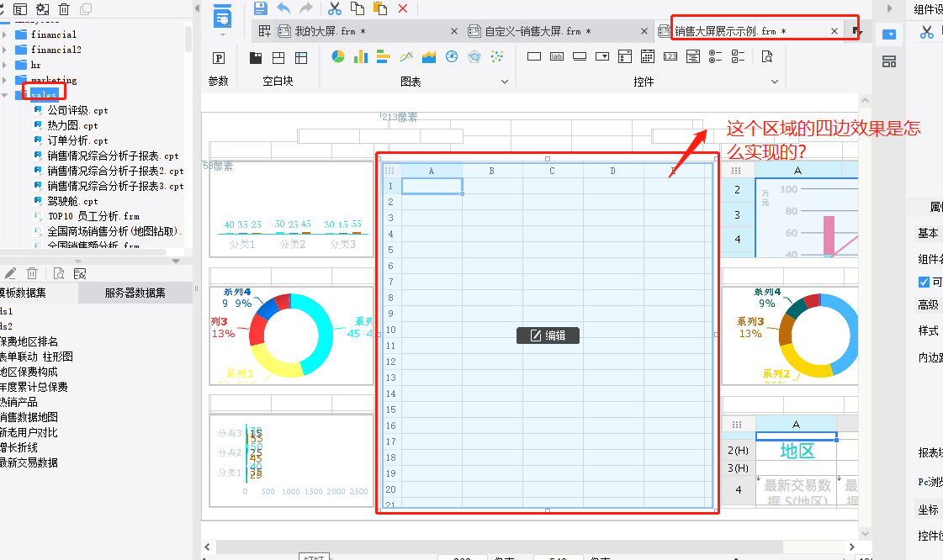Insert a horizontal bar chart
The height and width of the screenshot is (560, 943).
tap(383, 56)
